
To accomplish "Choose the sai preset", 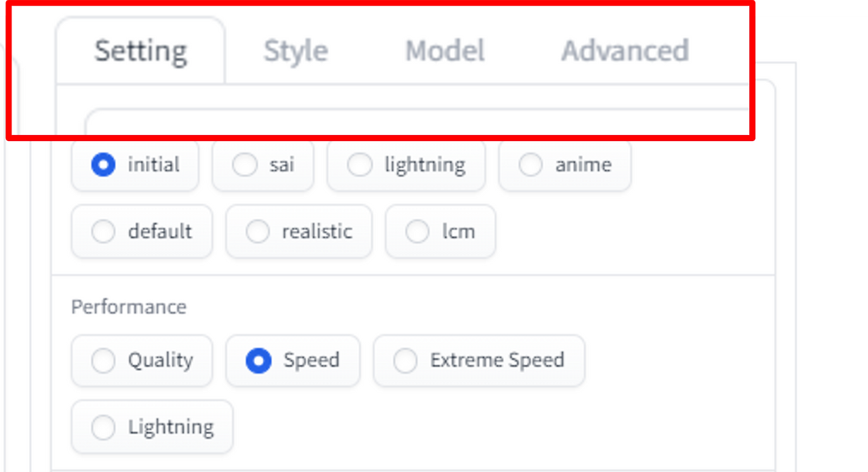I will [262, 165].
